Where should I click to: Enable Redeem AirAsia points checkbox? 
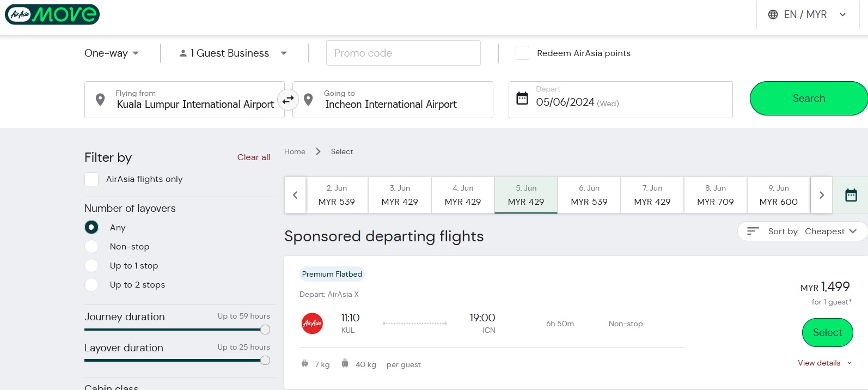(522, 53)
